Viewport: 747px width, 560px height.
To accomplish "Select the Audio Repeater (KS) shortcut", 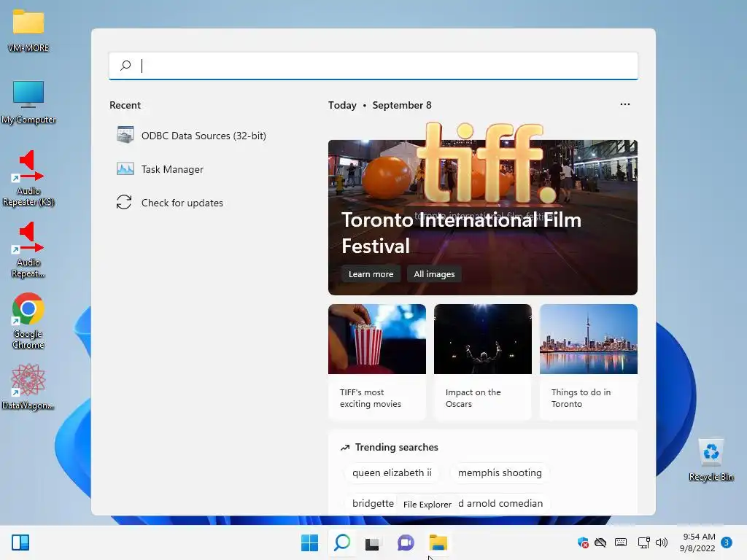I will click(x=28, y=168).
